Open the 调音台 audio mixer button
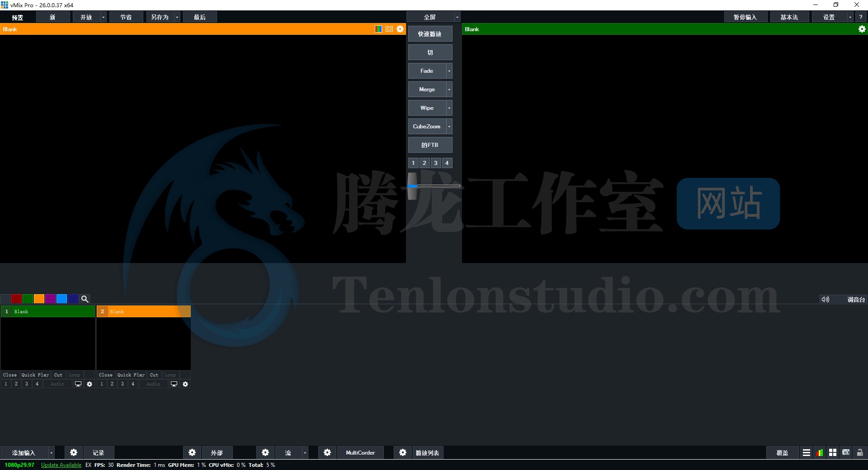This screenshot has height=470, width=868. tap(856, 300)
